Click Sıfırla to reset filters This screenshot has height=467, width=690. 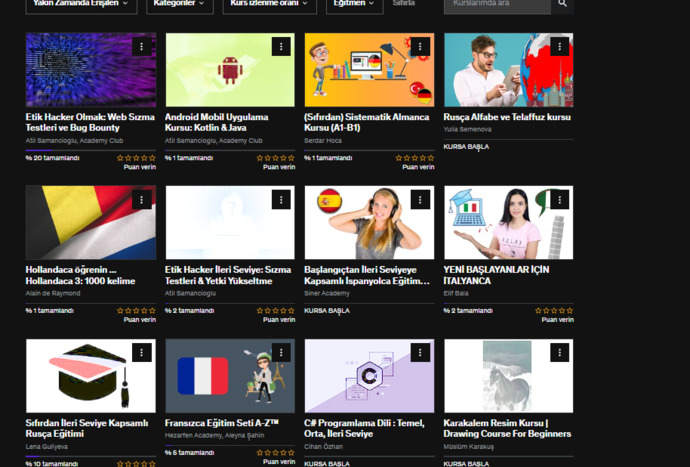pos(404,4)
